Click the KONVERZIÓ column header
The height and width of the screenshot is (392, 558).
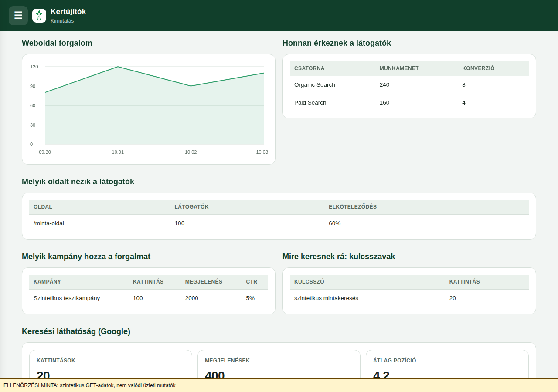pos(478,68)
